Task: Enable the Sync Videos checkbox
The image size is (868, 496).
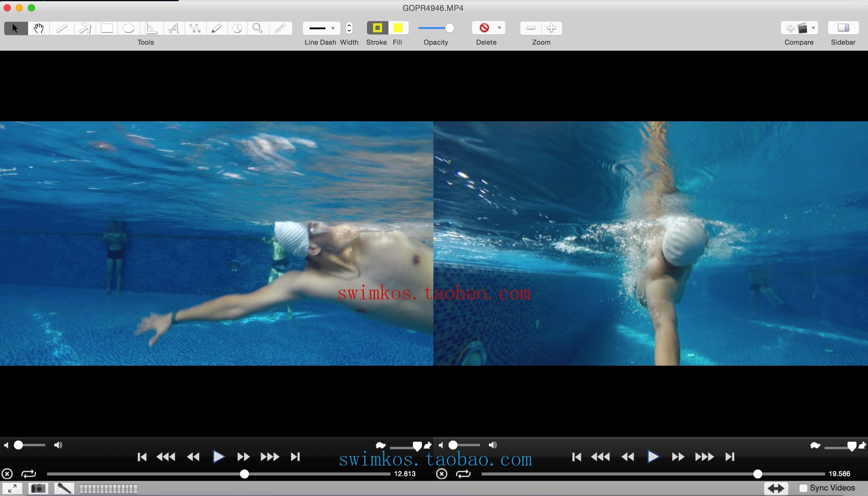Action: (x=803, y=488)
